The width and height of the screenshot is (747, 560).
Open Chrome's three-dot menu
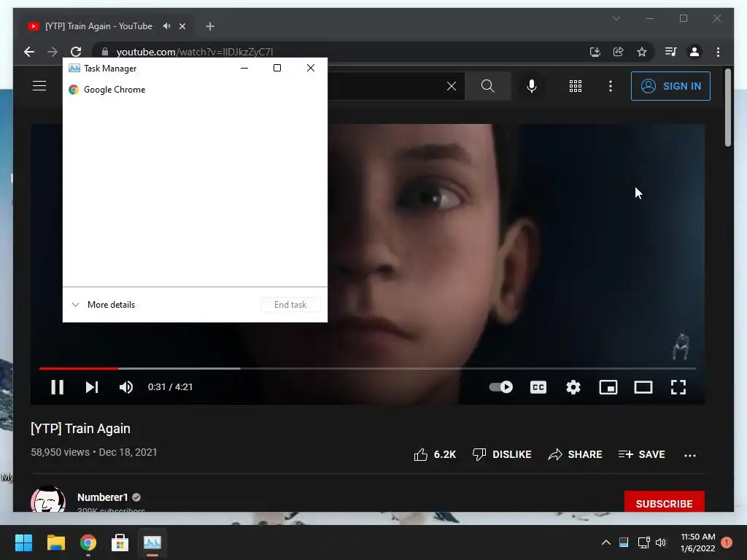[x=718, y=52]
